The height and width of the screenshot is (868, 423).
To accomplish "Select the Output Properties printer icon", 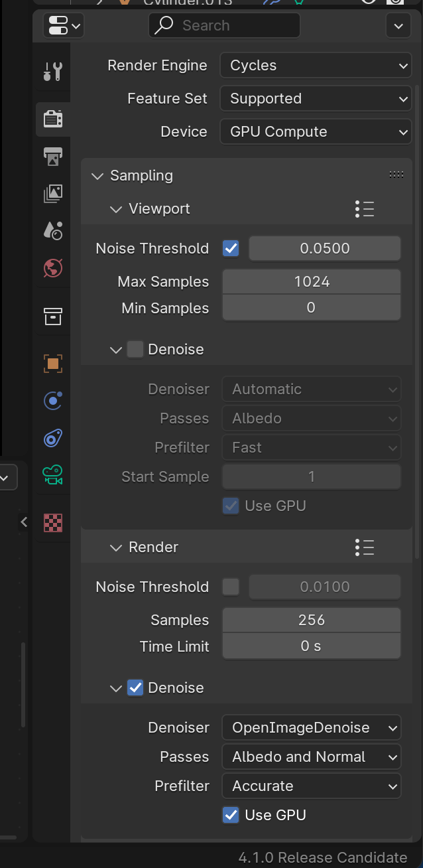I will coord(52,156).
